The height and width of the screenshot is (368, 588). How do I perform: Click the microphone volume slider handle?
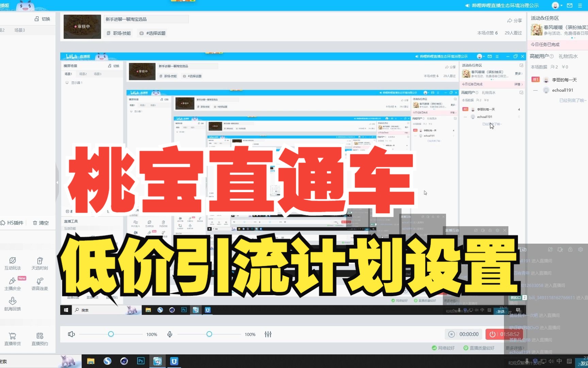(209, 334)
